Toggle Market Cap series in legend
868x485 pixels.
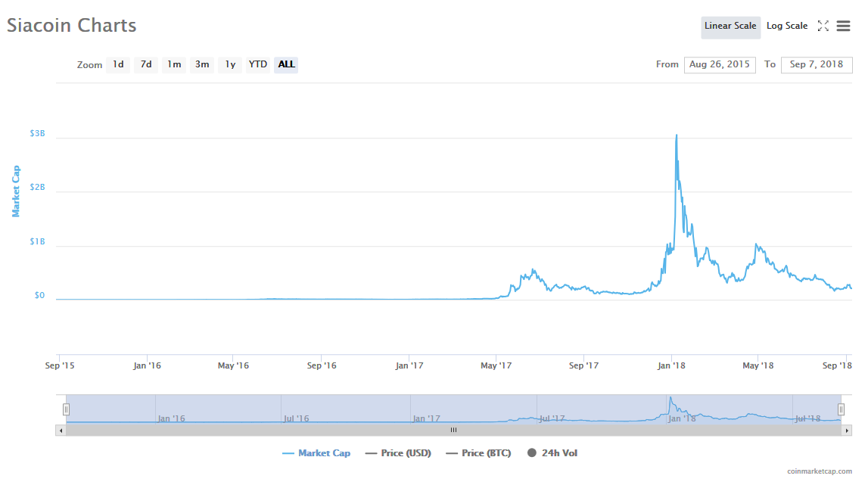(x=316, y=453)
